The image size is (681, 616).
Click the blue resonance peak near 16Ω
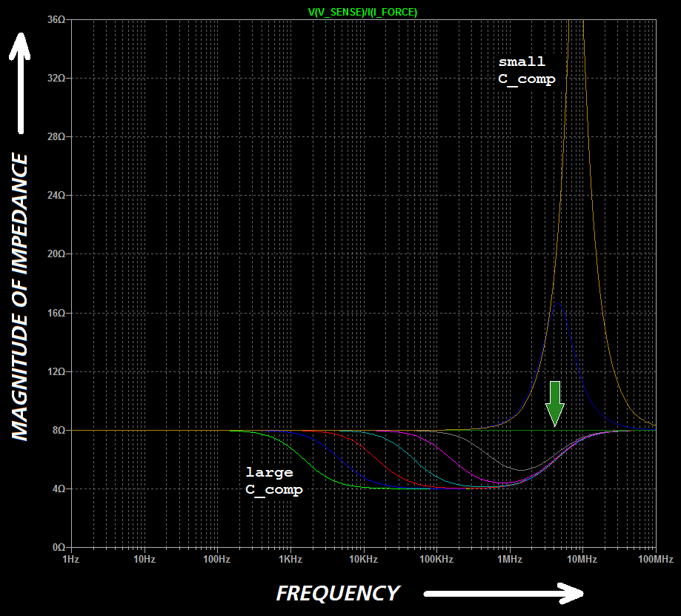pos(558,304)
